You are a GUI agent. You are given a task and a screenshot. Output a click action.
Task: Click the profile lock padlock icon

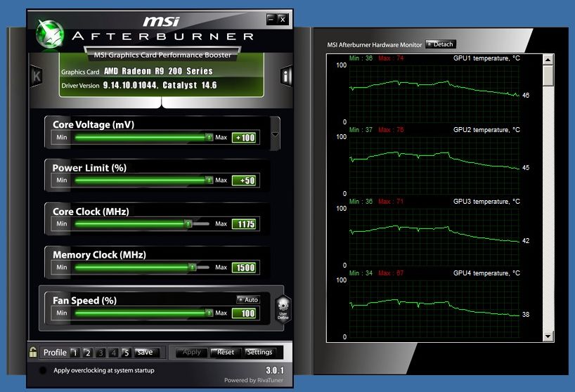(33, 352)
